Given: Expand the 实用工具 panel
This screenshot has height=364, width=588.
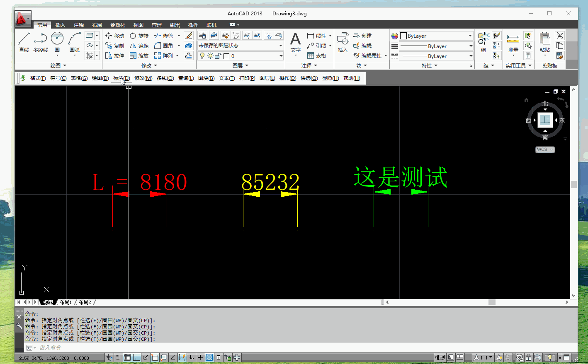Looking at the screenshot, I should point(518,65).
